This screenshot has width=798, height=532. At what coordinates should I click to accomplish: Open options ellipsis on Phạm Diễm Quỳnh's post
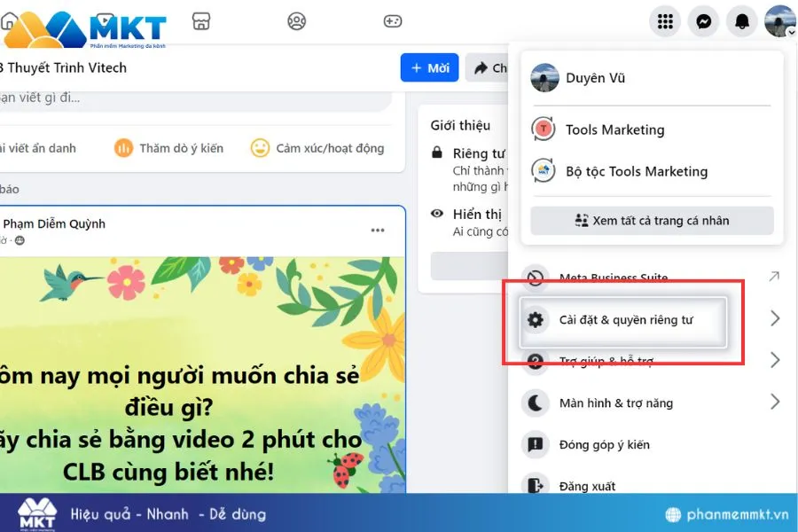point(378,230)
